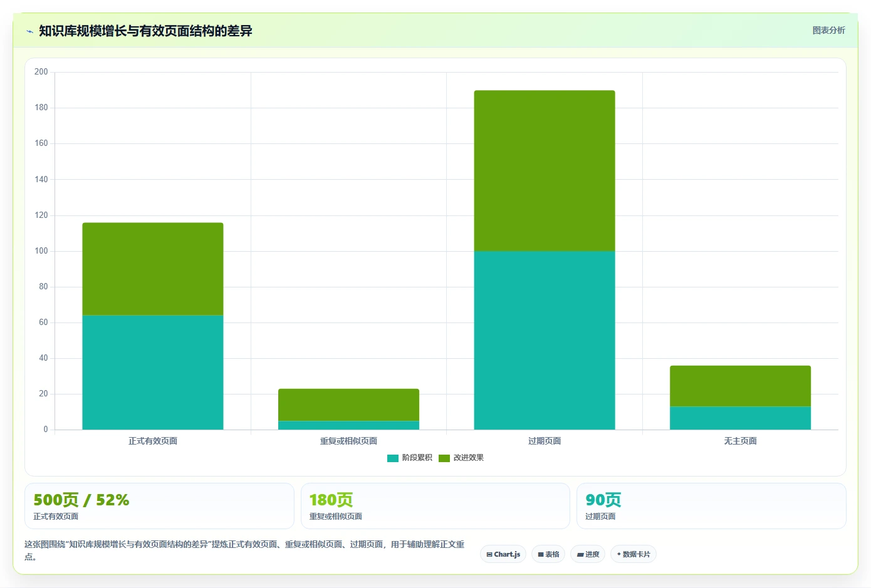
Task: Select the teal bar segment for 无主页面
Action: (x=740, y=418)
